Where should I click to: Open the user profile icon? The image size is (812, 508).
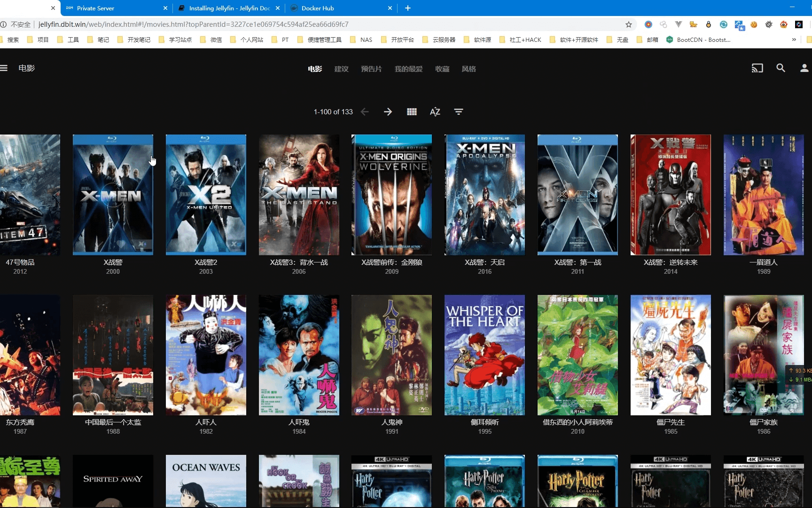(x=804, y=68)
